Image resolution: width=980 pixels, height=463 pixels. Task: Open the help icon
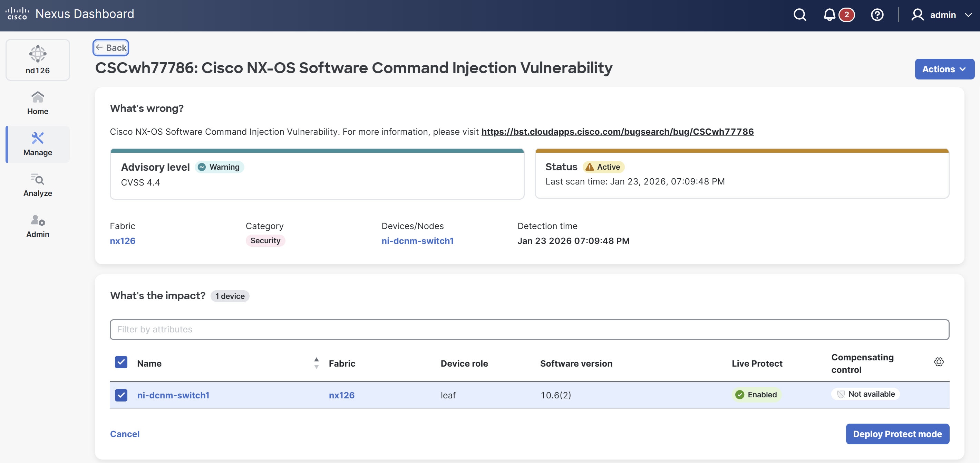click(x=877, y=15)
